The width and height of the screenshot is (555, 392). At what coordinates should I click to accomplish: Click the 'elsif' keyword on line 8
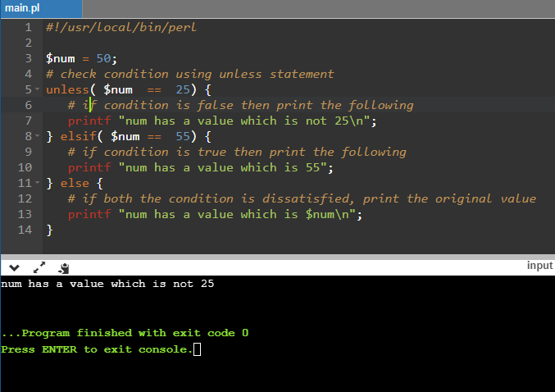78,136
